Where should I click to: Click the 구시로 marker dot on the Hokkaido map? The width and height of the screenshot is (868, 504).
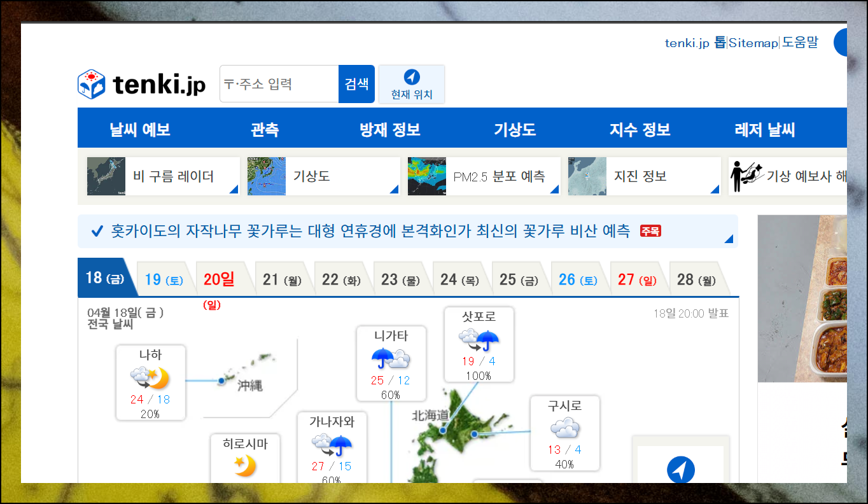coord(474,434)
